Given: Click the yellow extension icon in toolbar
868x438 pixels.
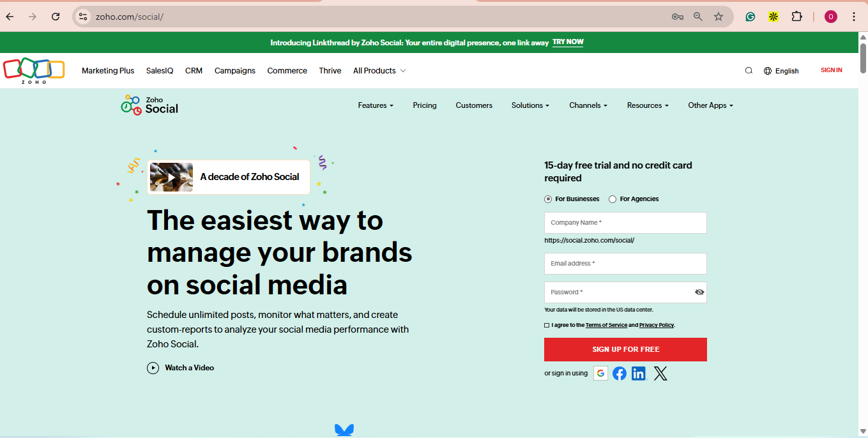Looking at the screenshot, I should [773, 17].
